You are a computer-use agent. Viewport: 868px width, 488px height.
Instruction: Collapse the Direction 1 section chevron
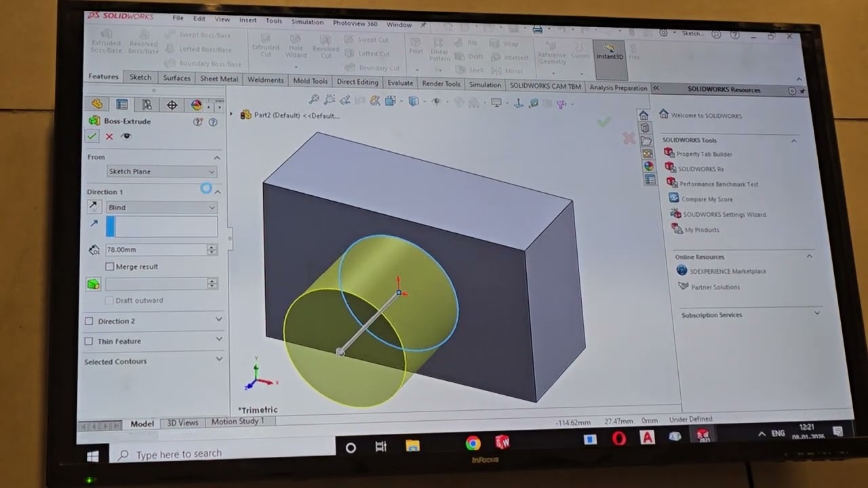(218, 192)
